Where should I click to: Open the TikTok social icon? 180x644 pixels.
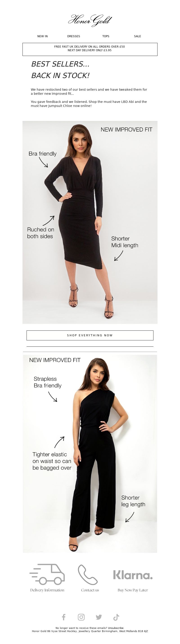(x=116, y=617)
